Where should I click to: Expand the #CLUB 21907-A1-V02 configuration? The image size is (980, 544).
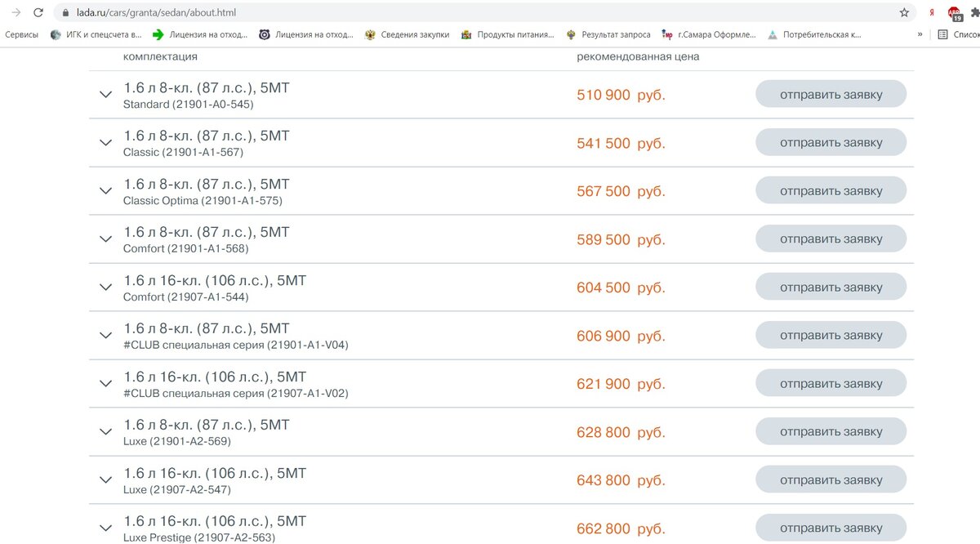(x=105, y=383)
